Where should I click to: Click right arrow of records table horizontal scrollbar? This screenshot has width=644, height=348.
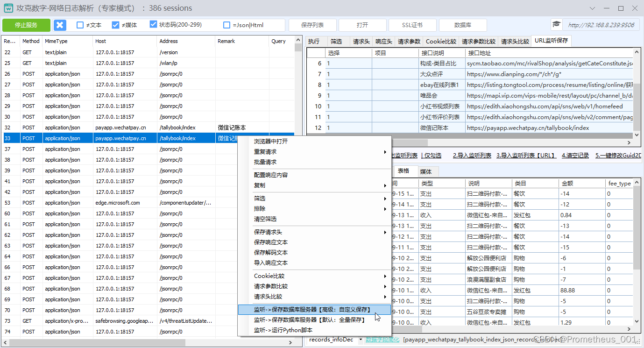[x=630, y=330]
